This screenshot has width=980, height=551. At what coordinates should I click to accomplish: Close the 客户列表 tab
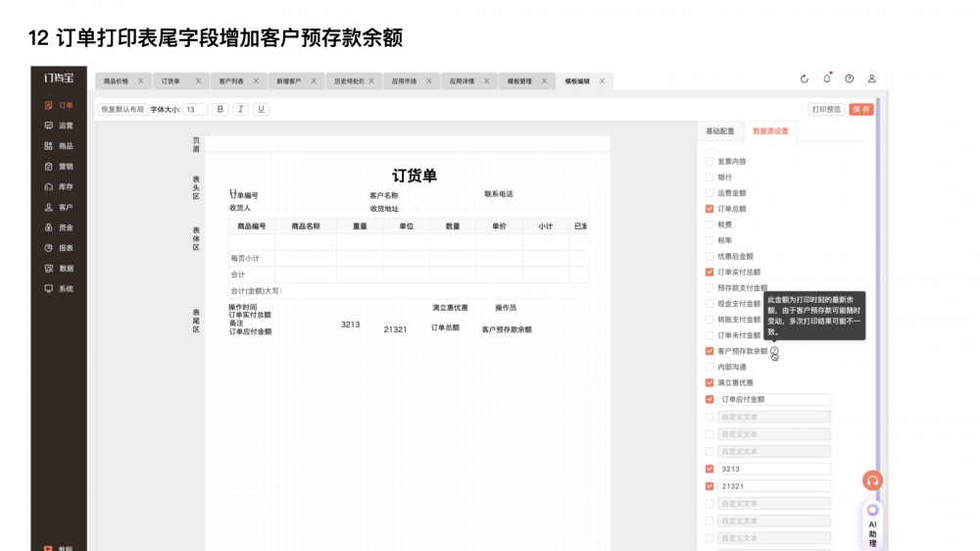[x=256, y=80]
